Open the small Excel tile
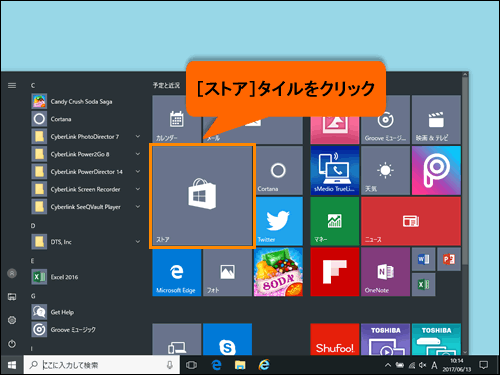 pyautogui.click(x=423, y=284)
